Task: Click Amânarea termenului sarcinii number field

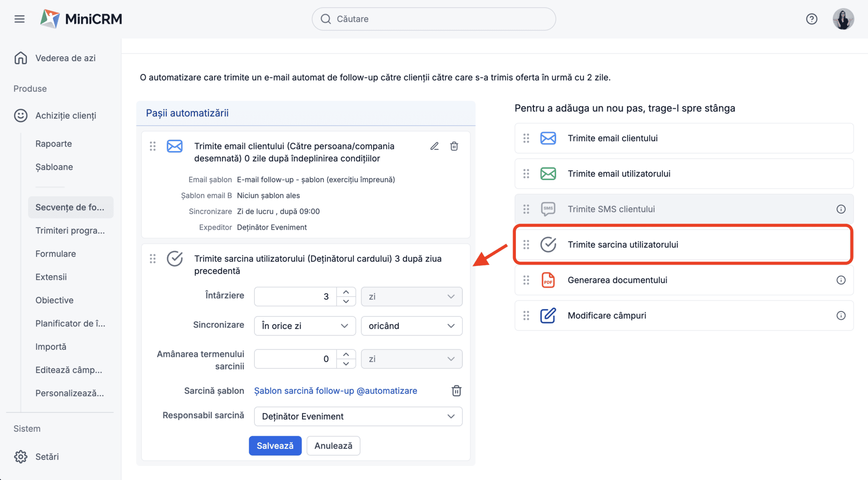Action: pyautogui.click(x=296, y=359)
